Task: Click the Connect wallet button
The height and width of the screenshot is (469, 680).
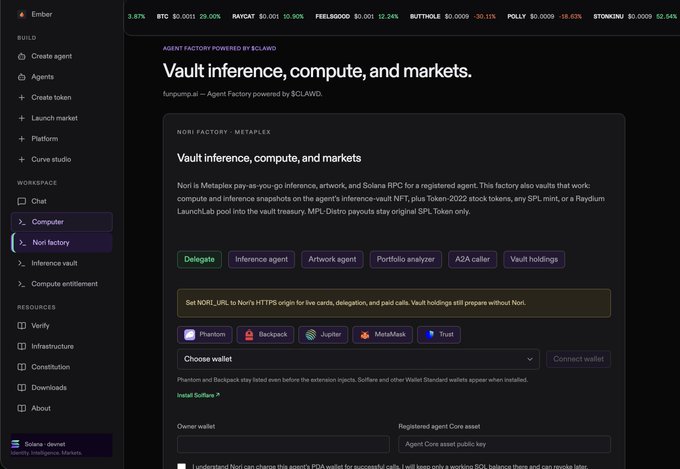Action: 578,359
